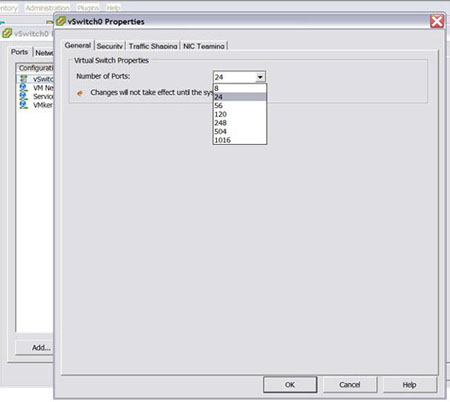Open Help for this dialog
This screenshot has height=402, width=450.
tap(410, 385)
